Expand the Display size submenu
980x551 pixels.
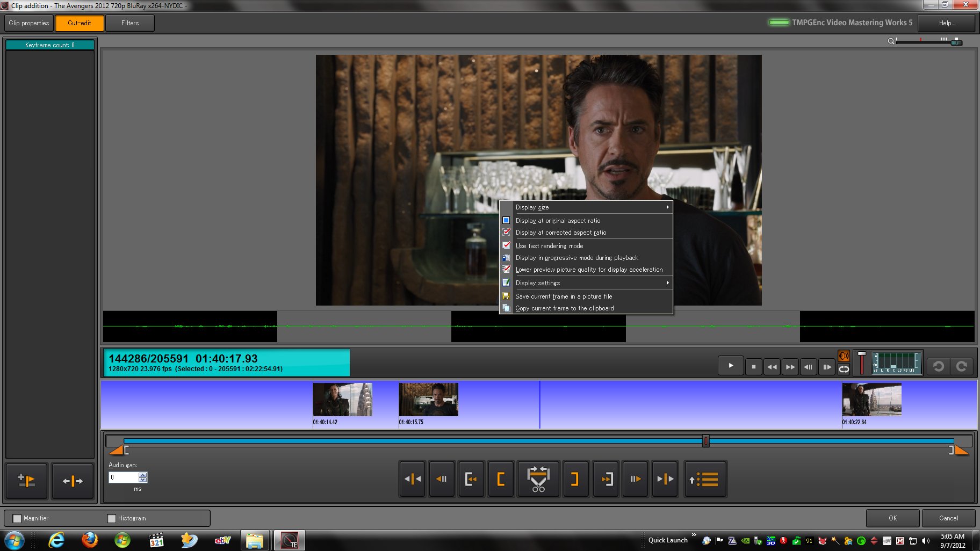pos(586,207)
